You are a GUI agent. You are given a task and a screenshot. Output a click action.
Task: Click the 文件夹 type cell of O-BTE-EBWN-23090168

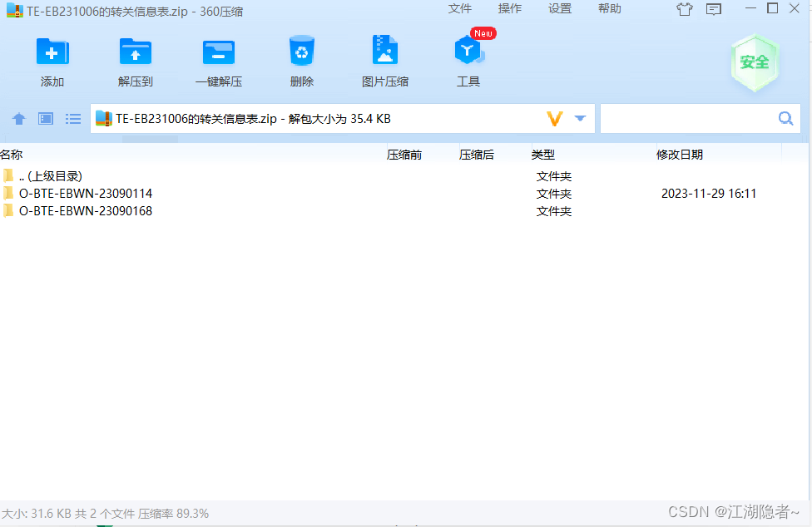pos(554,211)
